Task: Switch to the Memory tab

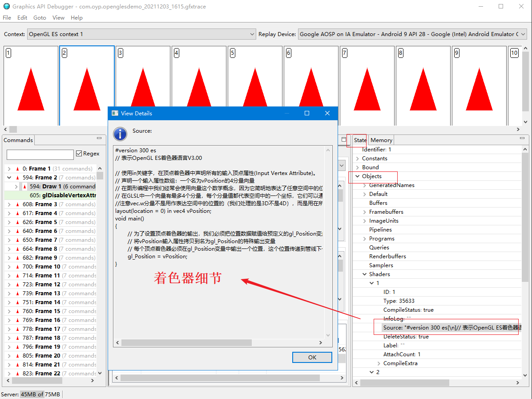Action: point(381,140)
